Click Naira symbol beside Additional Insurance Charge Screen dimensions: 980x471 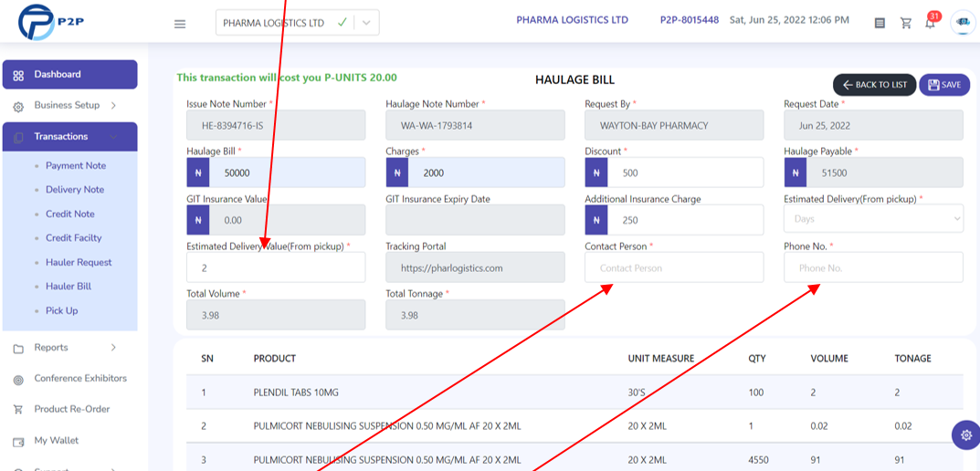(x=596, y=220)
